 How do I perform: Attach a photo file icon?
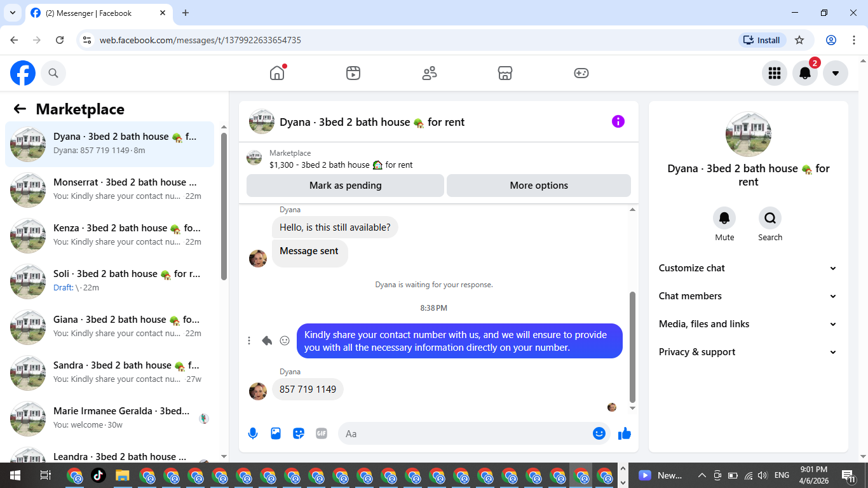[276, 433]
